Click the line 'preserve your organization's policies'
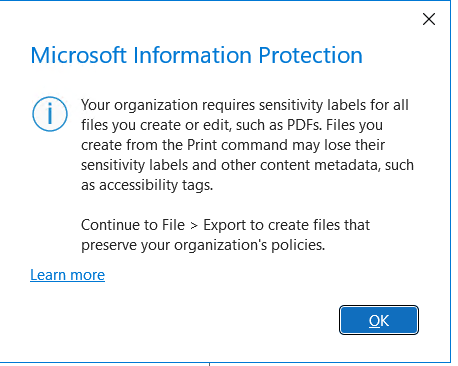 coord(203,245)
